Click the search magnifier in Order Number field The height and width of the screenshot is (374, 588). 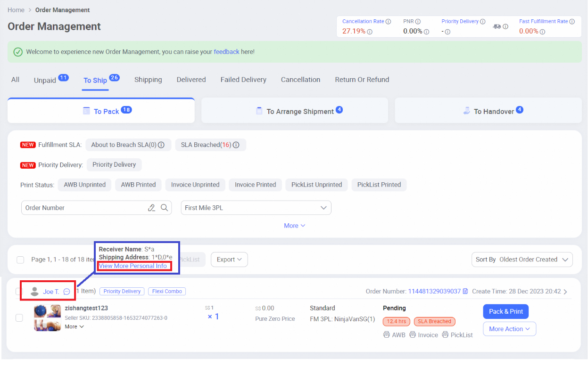[163, 208]
